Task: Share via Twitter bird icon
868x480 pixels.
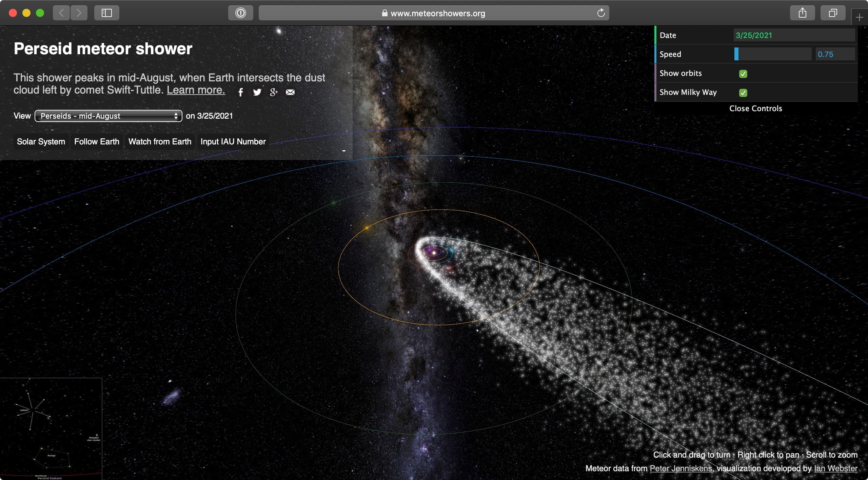Action: (257, 92)
